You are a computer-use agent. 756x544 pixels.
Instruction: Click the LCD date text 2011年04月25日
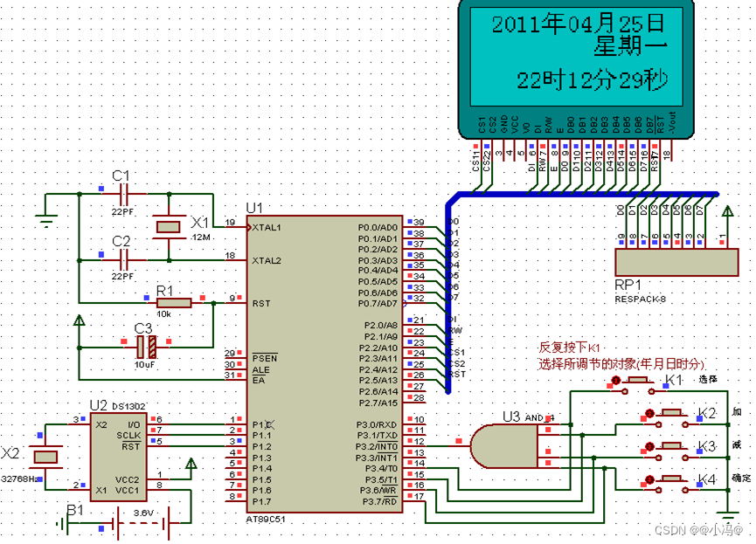click(578, 24)
